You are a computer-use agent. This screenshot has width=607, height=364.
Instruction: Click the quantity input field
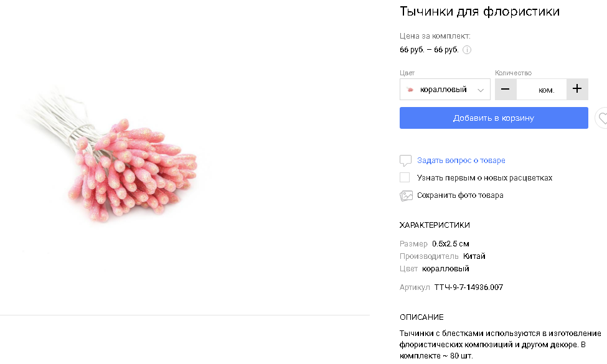pyautogui.click(x=540, y=90)
